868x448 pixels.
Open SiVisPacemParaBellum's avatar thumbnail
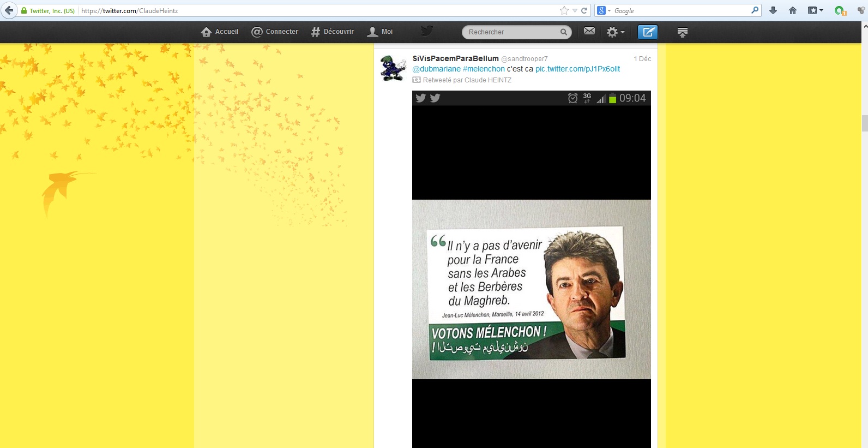[393, 68]
